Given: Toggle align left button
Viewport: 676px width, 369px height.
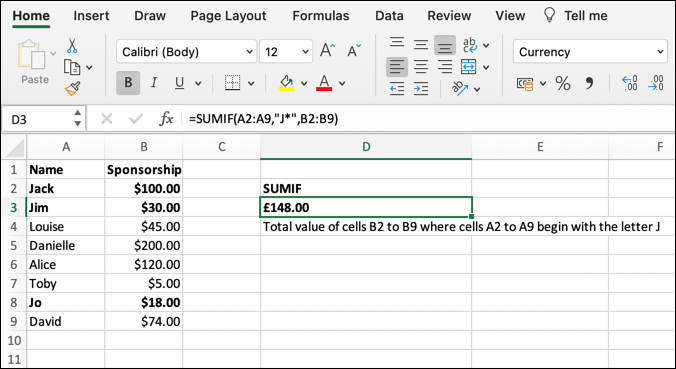Looking at the screenshot, I should click(397, 67).
